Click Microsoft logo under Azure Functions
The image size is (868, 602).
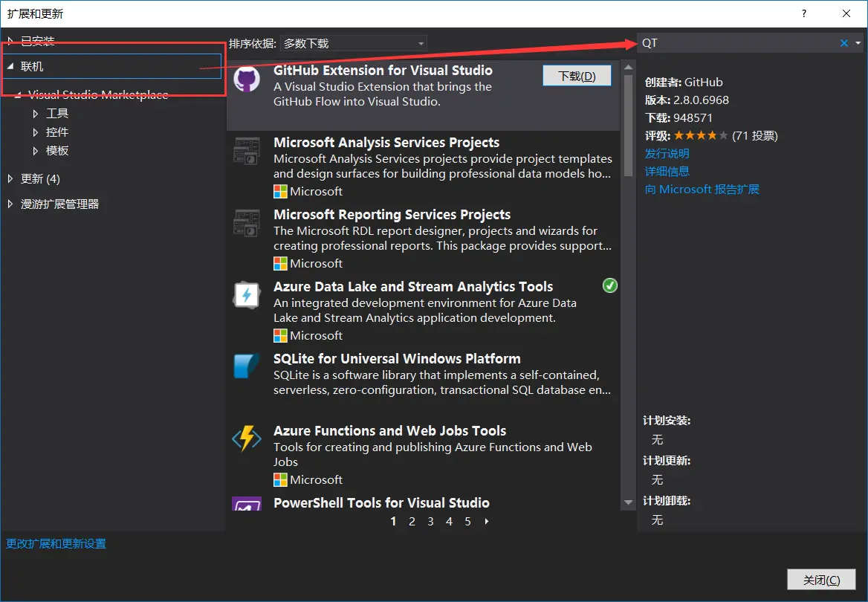pyautogui.click(x=280, y=479)
